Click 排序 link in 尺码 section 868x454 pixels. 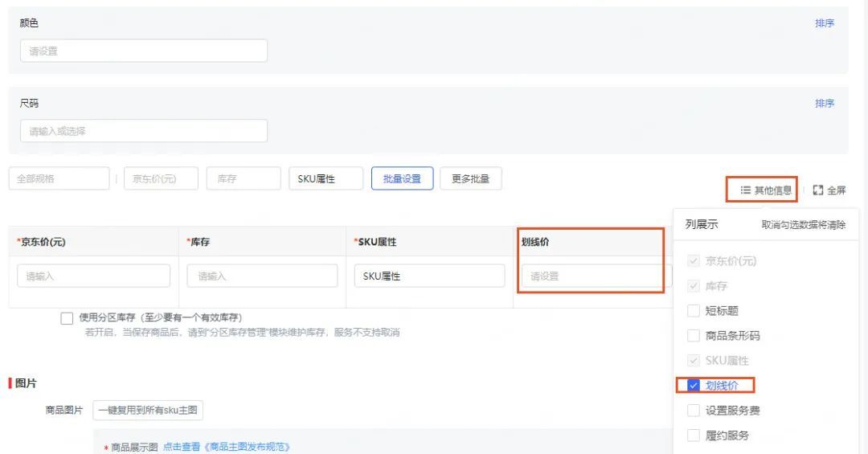825,104
